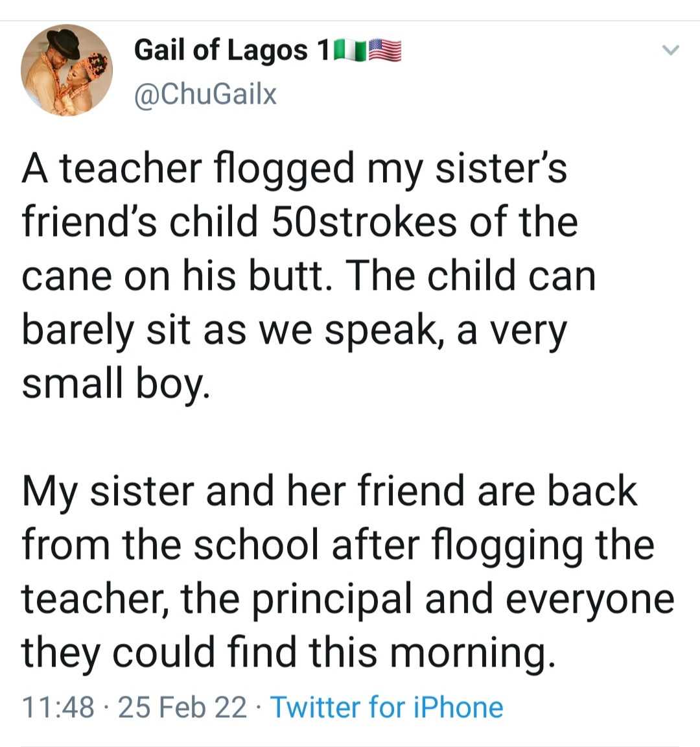This screenshot has height=747, width=700.
Task: Click the Twitter for iPhone source link
Action: (x=386, y=707)
